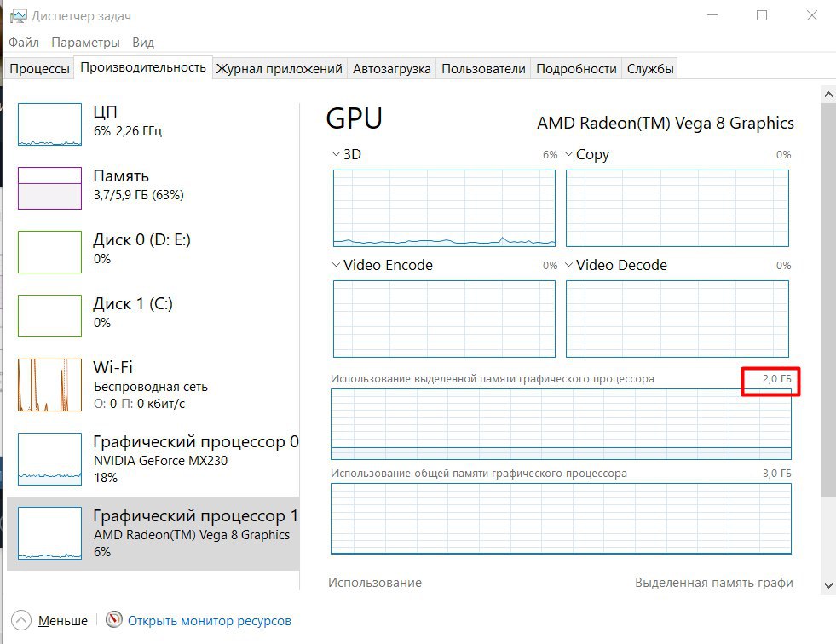Select the AMD Radeon Vega 8 mini graph
The height and width of the screenshot is (644, 836).
coord(49,533)
